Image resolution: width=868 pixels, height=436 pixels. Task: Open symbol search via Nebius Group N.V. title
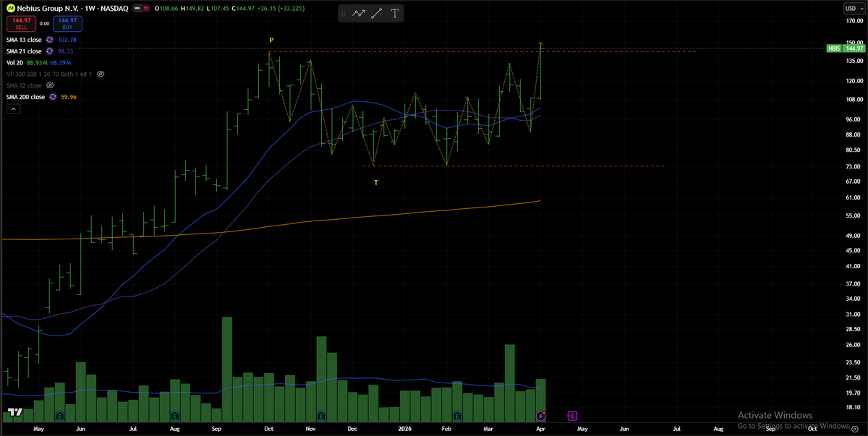tap(47, 8)
